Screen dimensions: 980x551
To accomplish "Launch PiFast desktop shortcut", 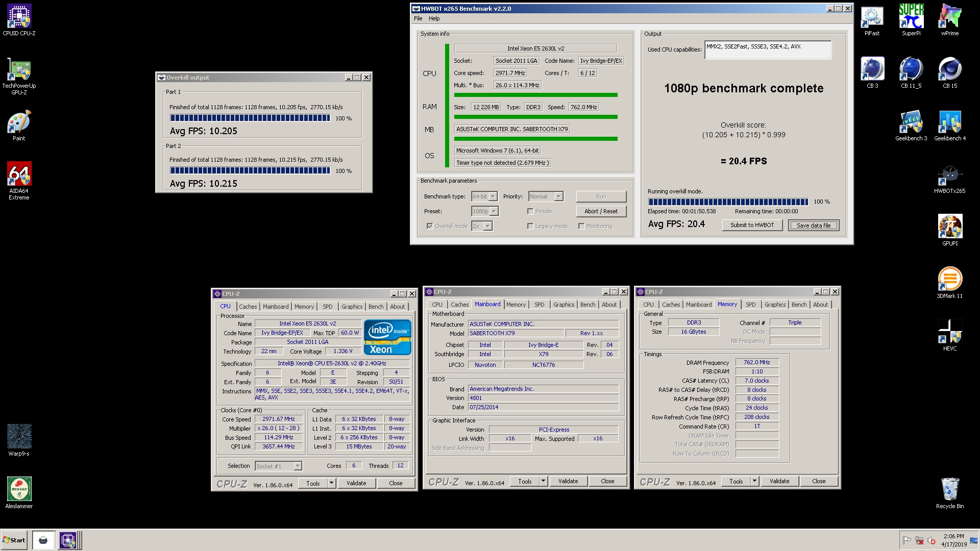I will [x=872, y=20].
